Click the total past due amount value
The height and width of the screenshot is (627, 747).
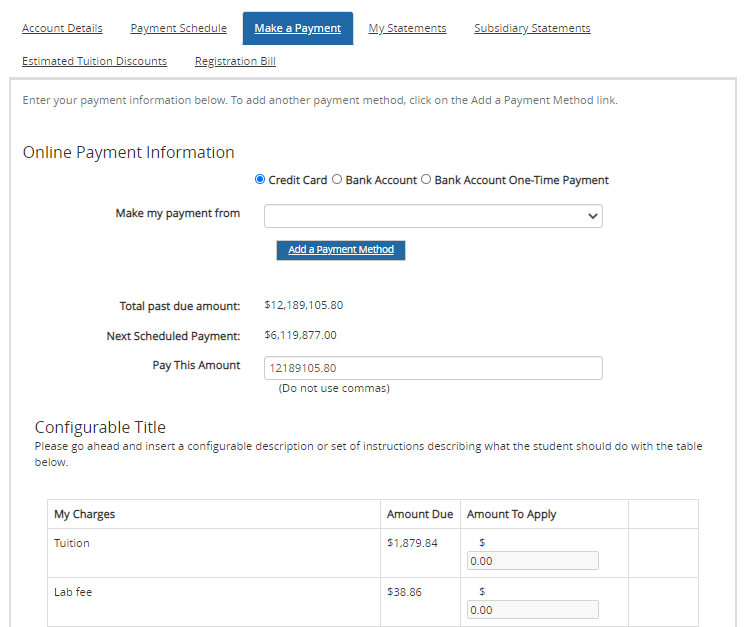pos(303,305)
